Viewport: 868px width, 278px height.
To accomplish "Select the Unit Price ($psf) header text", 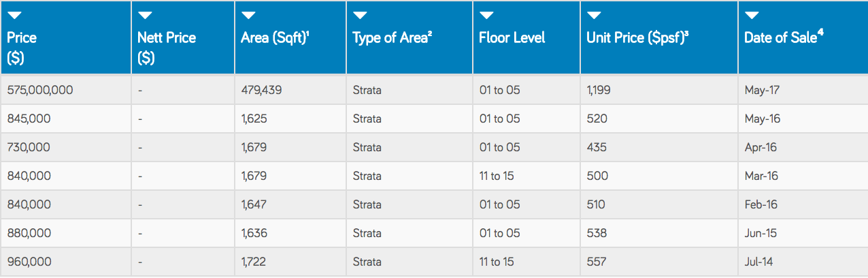I will tap(637, 38).
